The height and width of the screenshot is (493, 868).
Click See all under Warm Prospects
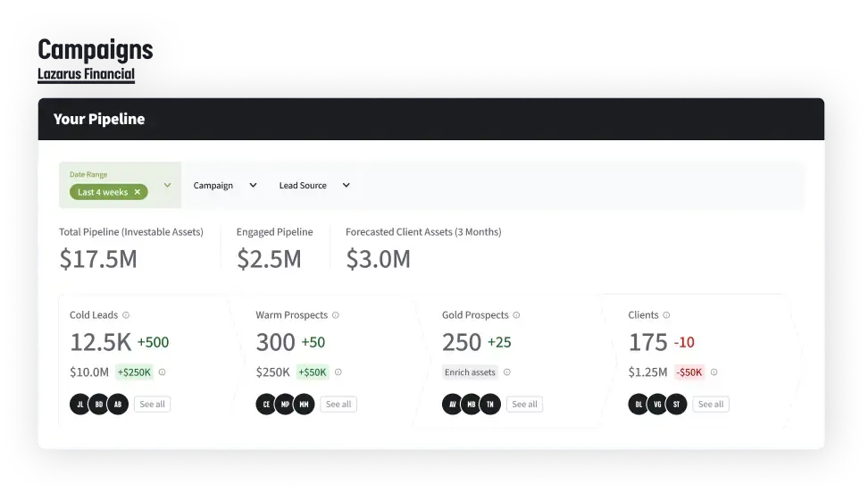coord(338,404)
